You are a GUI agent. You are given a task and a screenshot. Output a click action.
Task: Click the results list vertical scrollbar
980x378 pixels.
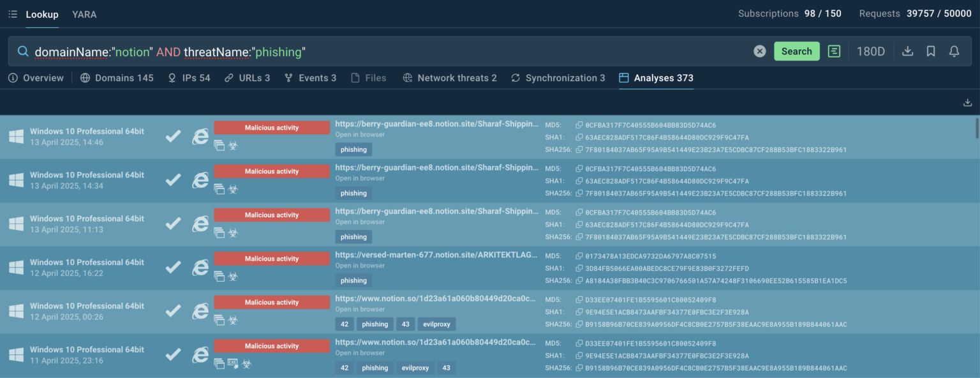point(976,128)
